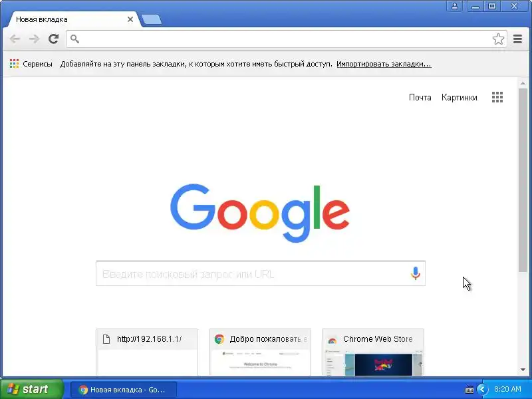Click Импортировать закладки link
Image resolution: width=532 pixels, height=399 pixels.
pos(384,64)
